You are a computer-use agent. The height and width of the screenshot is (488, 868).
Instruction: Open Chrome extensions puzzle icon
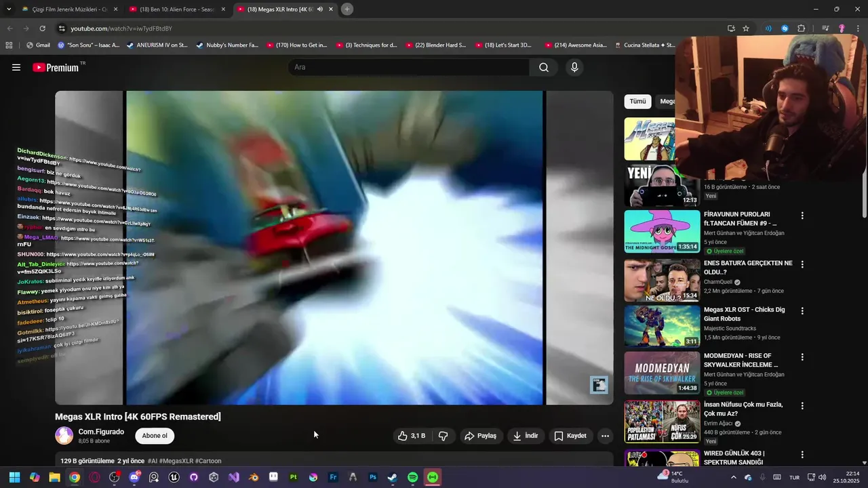pyautogui.click(x=802, y=28)
